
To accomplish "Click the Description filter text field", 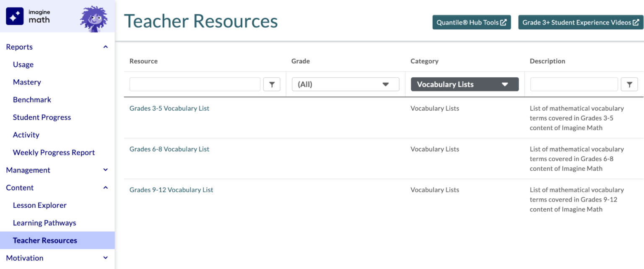I will pos(574,84).
